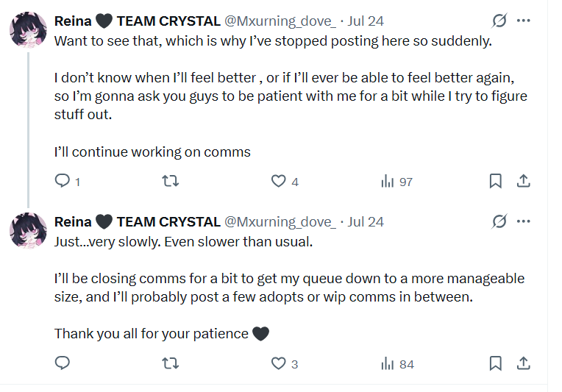Bookmark the second tweet
This screenshot has width=562, height=392.
pyautogui.click(x=496, y=363)
